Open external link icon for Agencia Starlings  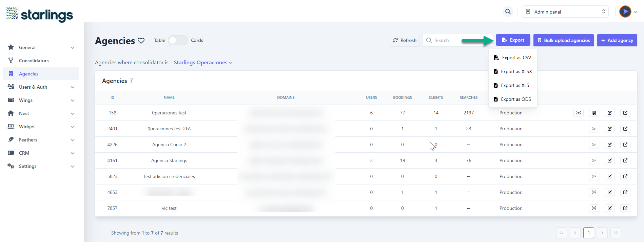pos(625,160)
